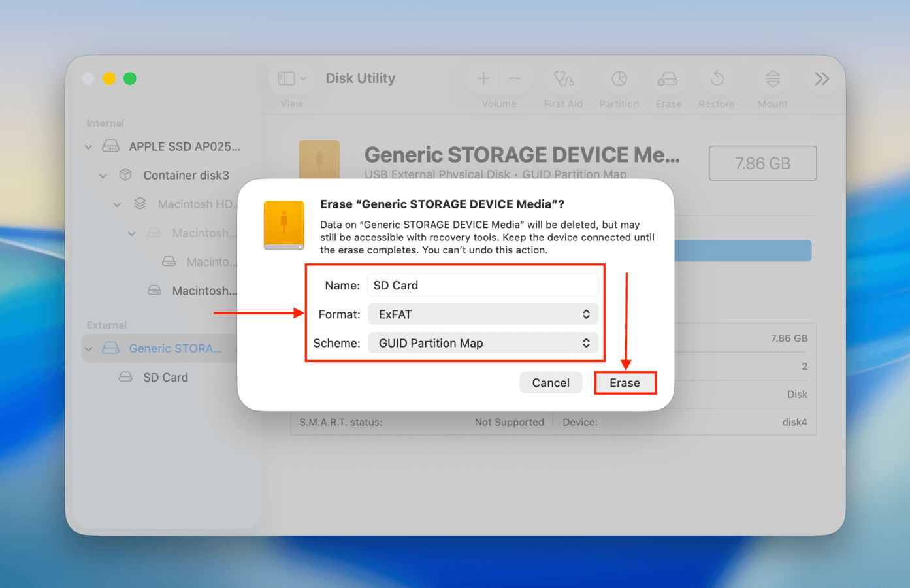Open the Scheme dropdown showing GUID Partition Map

coord(483,342)
